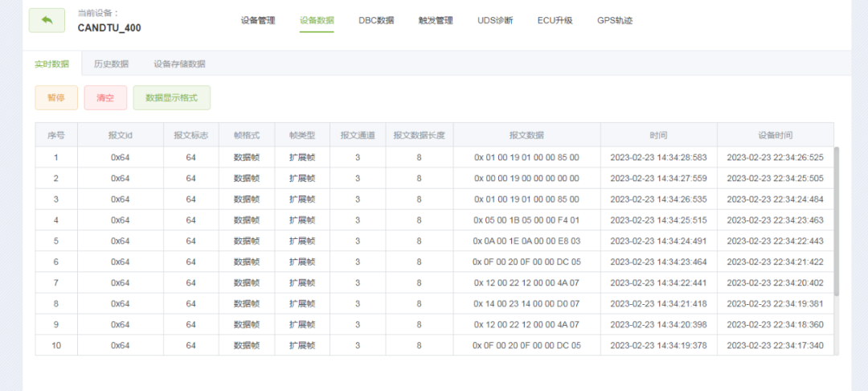Click the 报文数据 column header

click(x=526, y=135)
